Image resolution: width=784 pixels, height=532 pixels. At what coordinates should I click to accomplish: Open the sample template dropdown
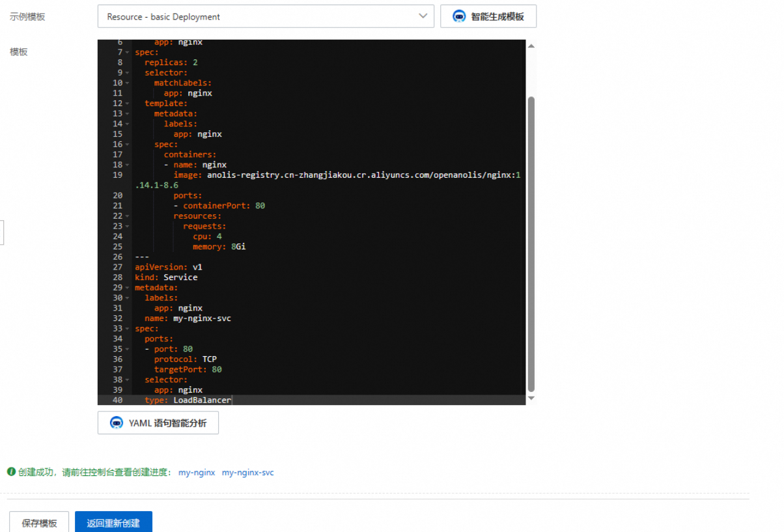click(x=266, y=16)
